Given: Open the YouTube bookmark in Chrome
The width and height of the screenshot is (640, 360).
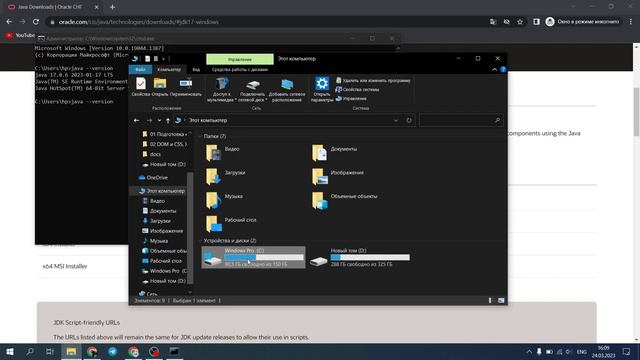Looking at the screenshot, I should (x=20, y=36).
